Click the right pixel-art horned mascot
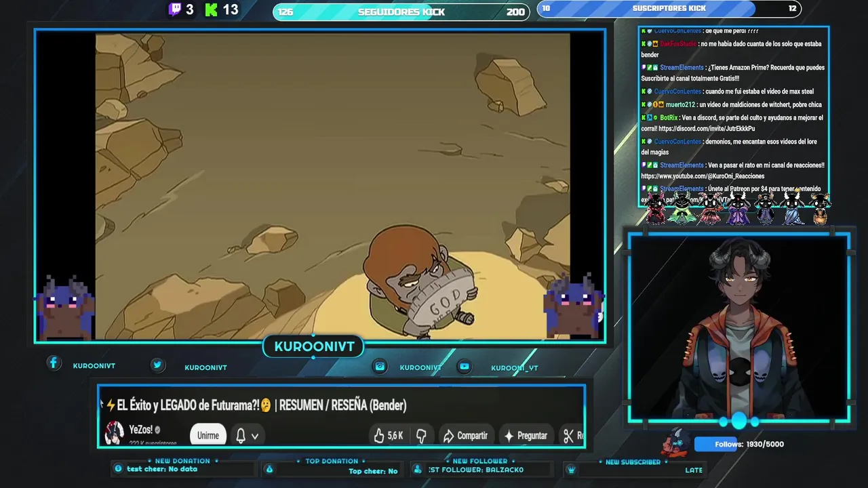The height and width of the screenshot is (488, 868). (573, 307)
